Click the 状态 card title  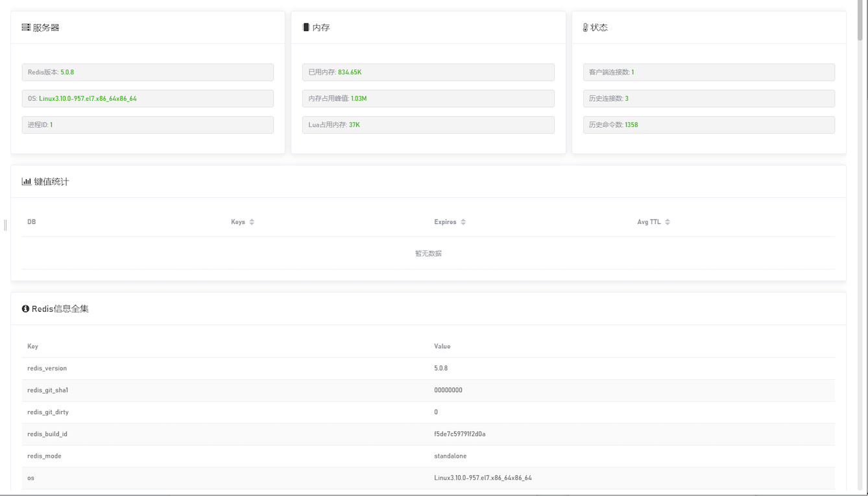[x=599, y=27]
